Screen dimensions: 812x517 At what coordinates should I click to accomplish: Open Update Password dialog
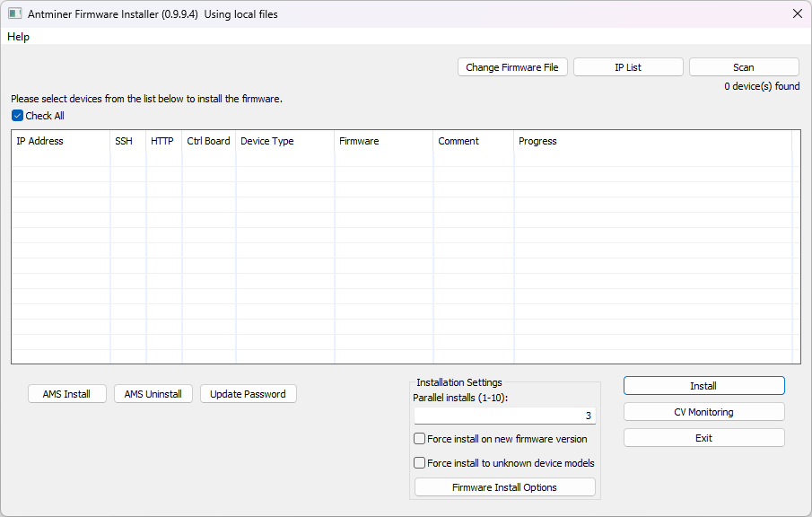tap(248, 394)
